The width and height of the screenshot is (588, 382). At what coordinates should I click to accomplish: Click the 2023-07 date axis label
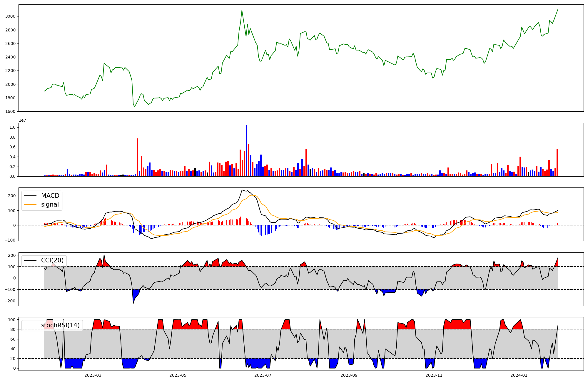[x=263, y=375]
